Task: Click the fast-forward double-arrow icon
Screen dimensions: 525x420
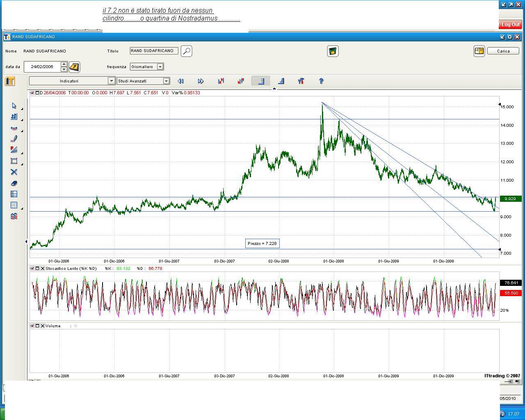Action: click(201, 81)
